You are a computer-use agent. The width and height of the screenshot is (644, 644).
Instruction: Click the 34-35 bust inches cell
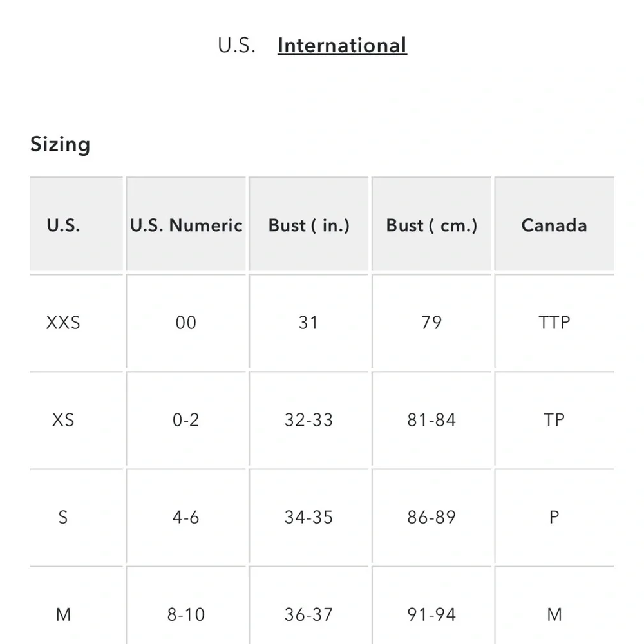pyautogui.click(x=308, y=517)
